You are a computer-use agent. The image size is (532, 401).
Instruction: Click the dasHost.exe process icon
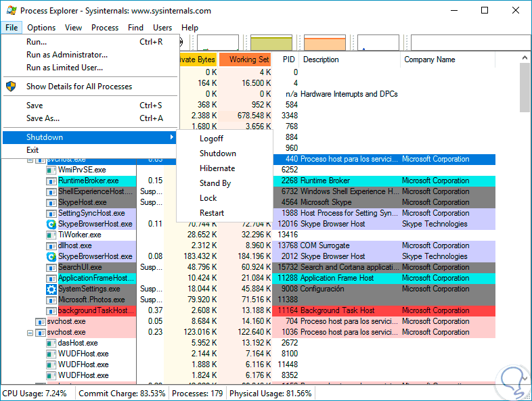pyautogui.click(x=51, y=343)
